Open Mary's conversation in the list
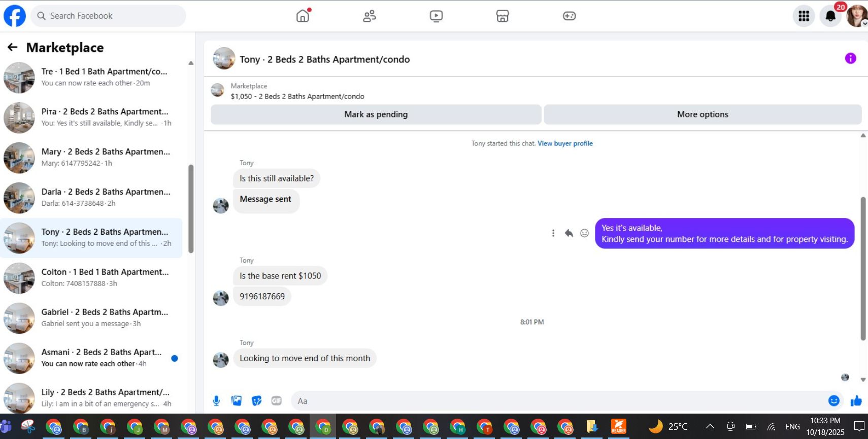 click(x=91, y=158)
